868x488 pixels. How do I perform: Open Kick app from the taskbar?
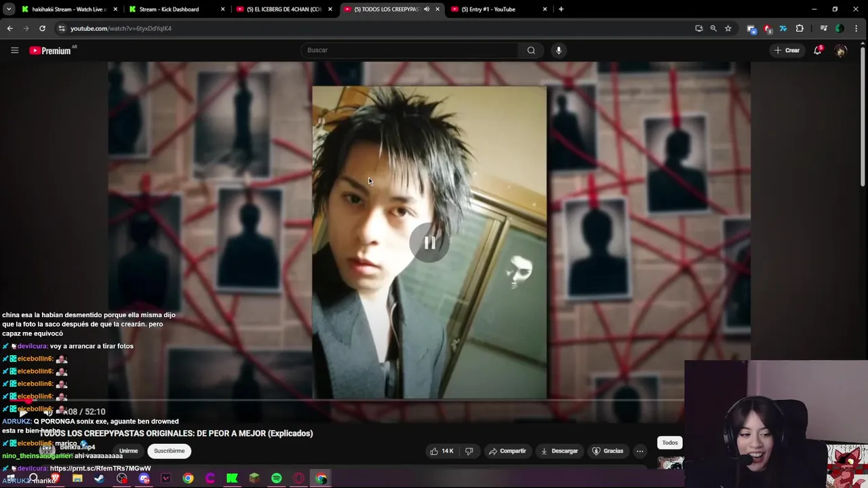[232, 479]
